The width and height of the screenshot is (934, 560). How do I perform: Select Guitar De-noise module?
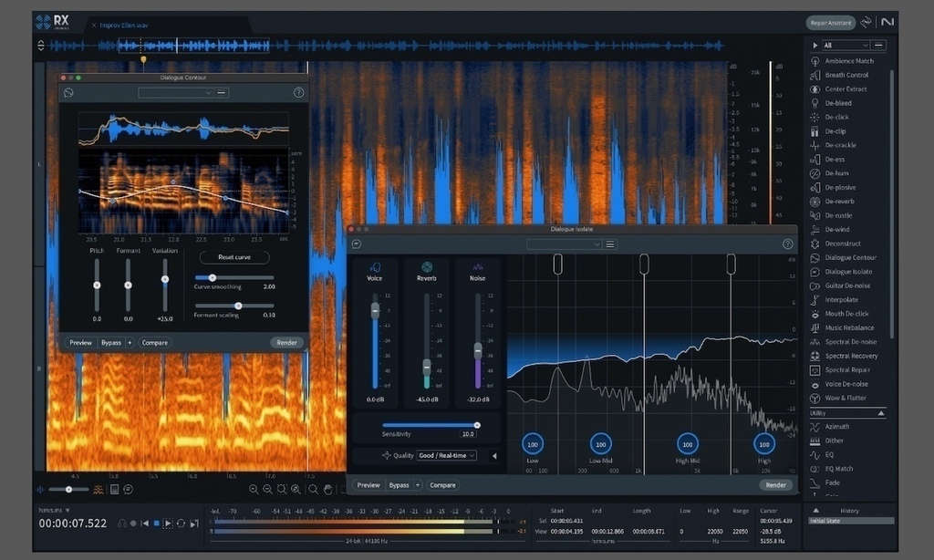point(840,285)
